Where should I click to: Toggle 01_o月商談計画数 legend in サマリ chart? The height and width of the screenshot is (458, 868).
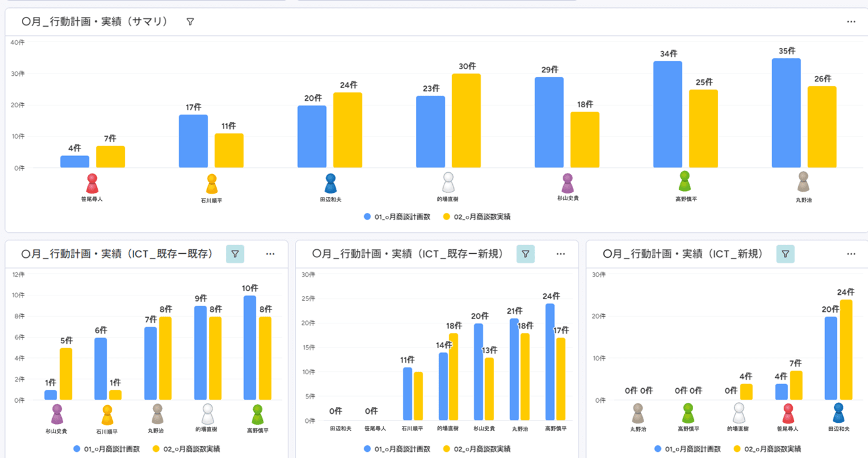pos(397,217)
